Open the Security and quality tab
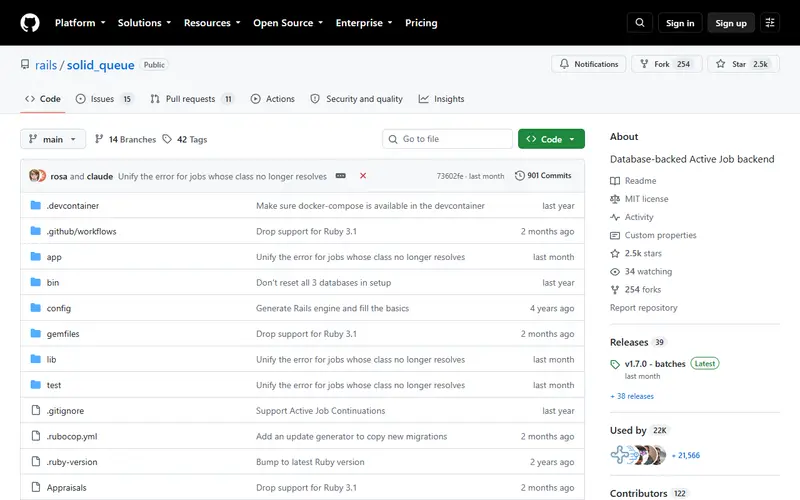Viewport: 800px width, 500px height. tap(357, 99)
